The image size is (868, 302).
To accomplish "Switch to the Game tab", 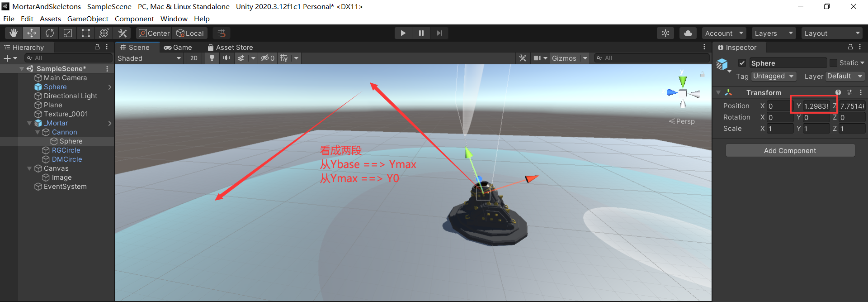I will pos(178,47).
